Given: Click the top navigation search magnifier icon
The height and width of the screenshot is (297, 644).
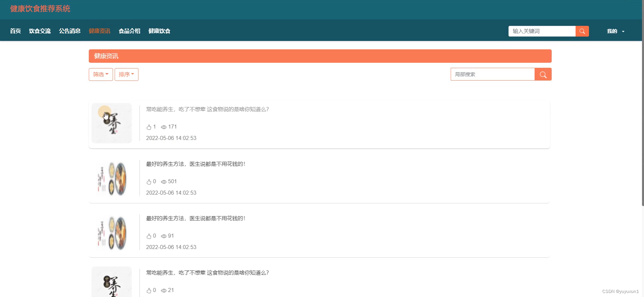Looking at the screenshot, I should [582, 31].
